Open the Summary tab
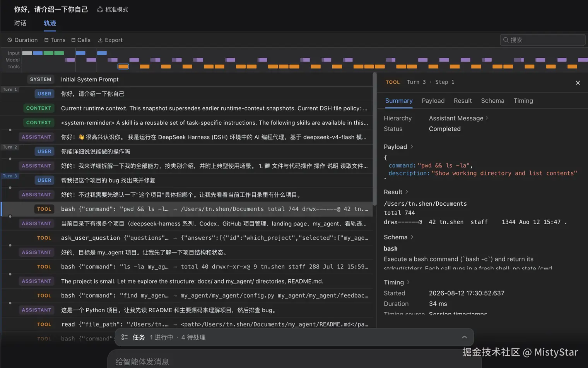Screen dimensions: 588x368 [399, 101]
